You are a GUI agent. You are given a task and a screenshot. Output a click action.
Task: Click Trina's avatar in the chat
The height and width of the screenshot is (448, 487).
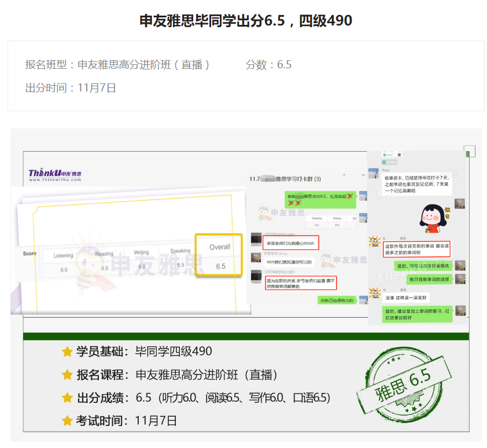click(x=374, y=174)
